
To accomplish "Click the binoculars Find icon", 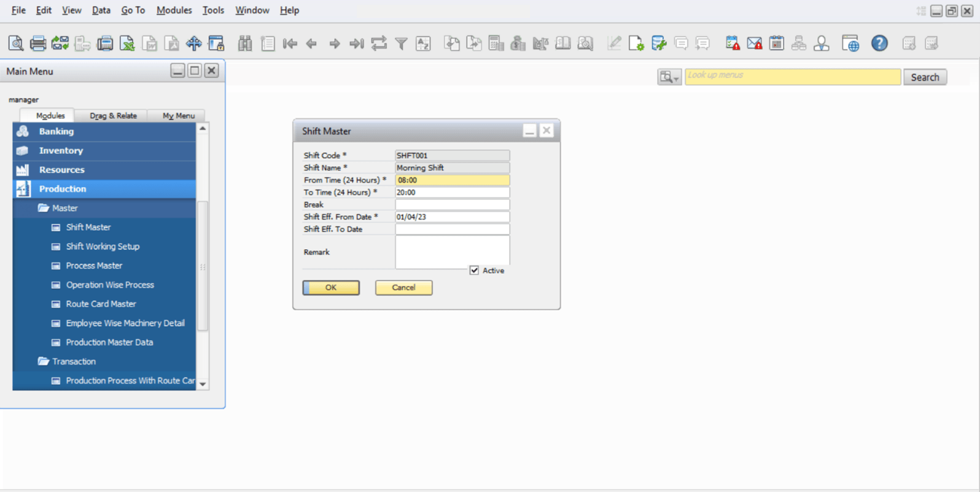I will tap(245, 44).
